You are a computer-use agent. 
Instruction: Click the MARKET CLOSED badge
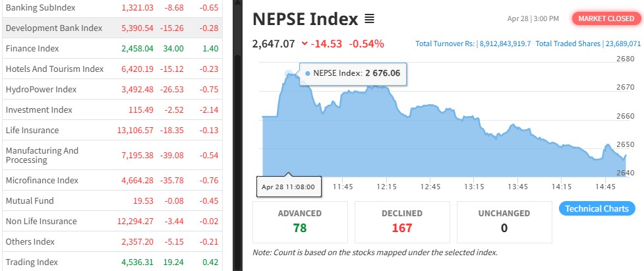tap(606, 18)
